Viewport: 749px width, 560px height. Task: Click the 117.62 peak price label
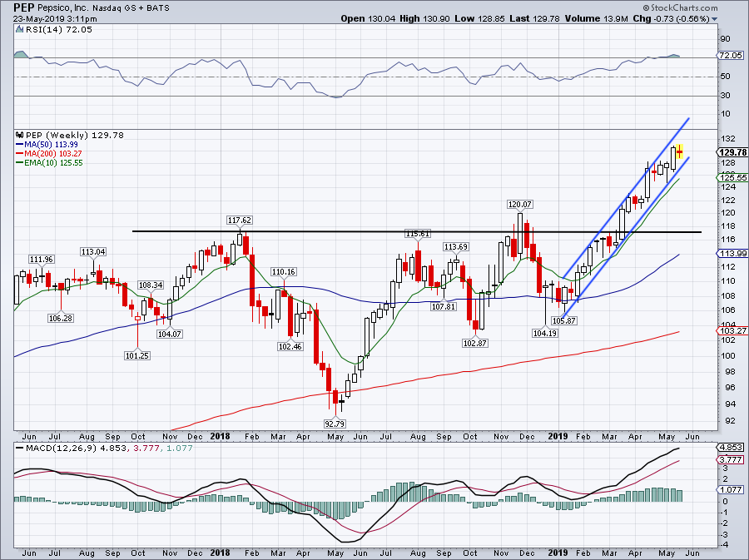click(240, 220)
